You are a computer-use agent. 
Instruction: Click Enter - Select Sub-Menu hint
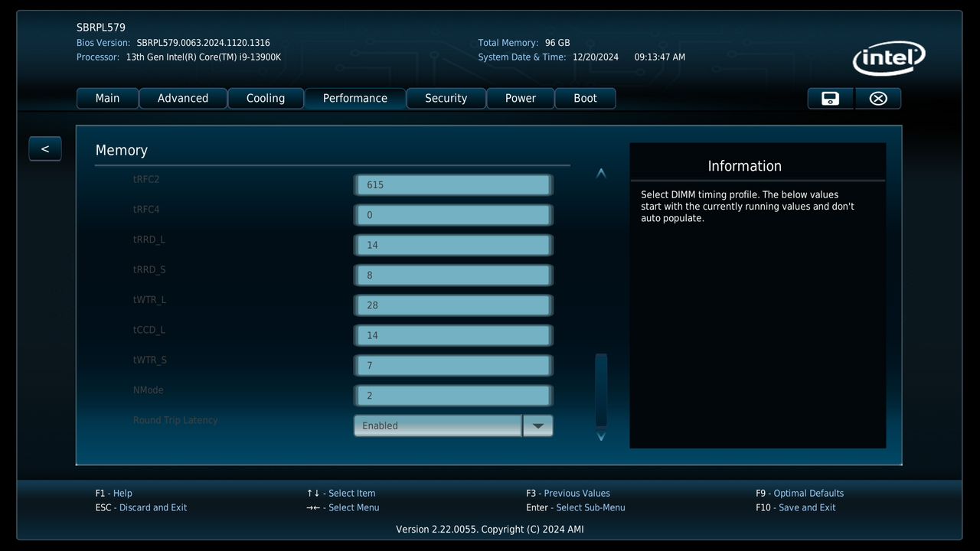pyautogui.click(x=576, y=508)
